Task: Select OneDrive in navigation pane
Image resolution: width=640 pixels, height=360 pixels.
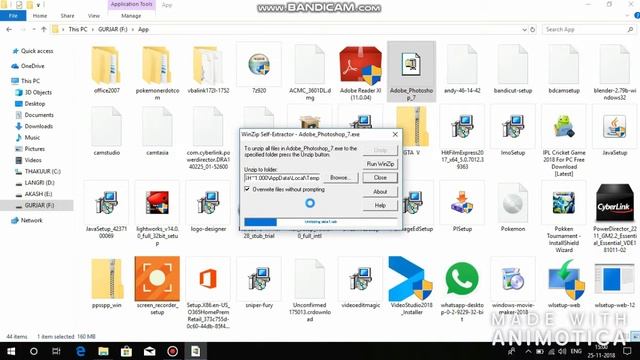Action: 28,66
